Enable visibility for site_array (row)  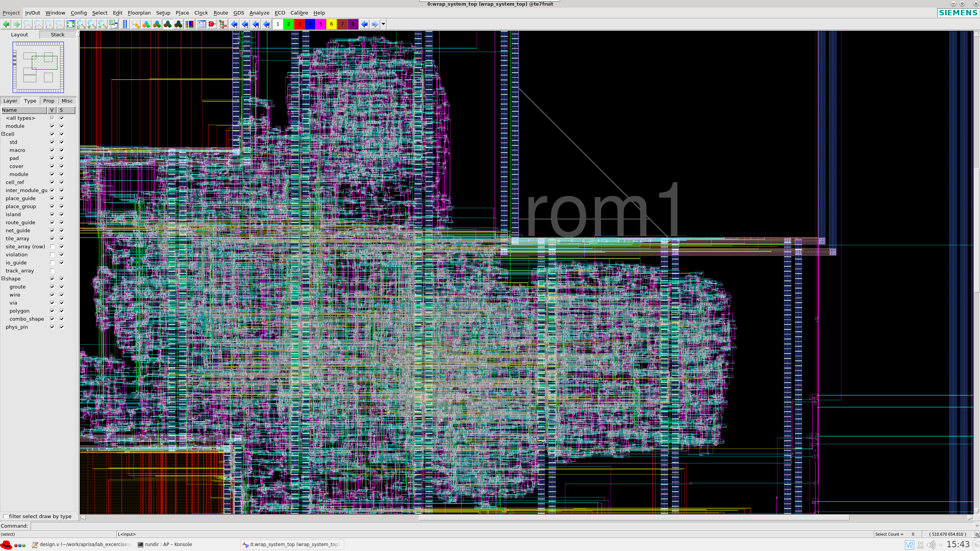[x=52, y=246]
